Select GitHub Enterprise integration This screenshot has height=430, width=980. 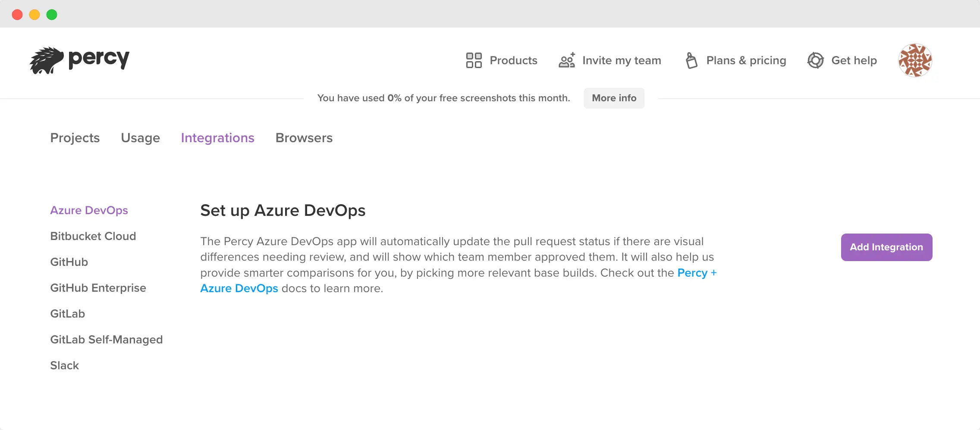[x=98, y=288]
